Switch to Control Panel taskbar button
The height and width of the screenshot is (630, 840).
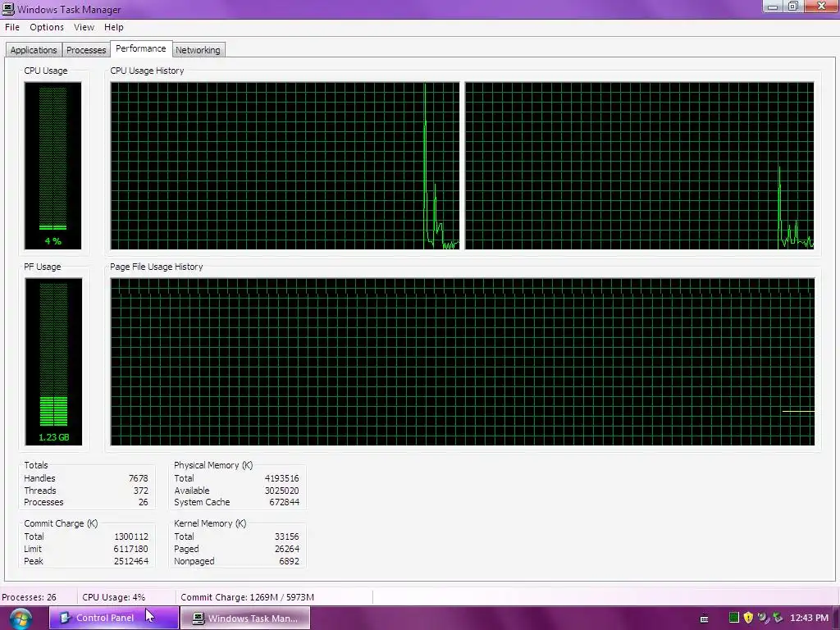(x=113, y=618)
